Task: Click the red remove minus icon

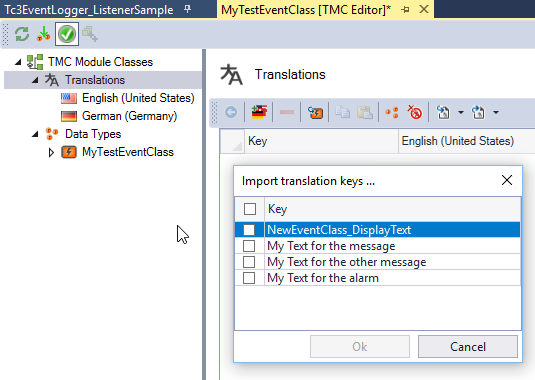Action: click(x=287, y=112)
